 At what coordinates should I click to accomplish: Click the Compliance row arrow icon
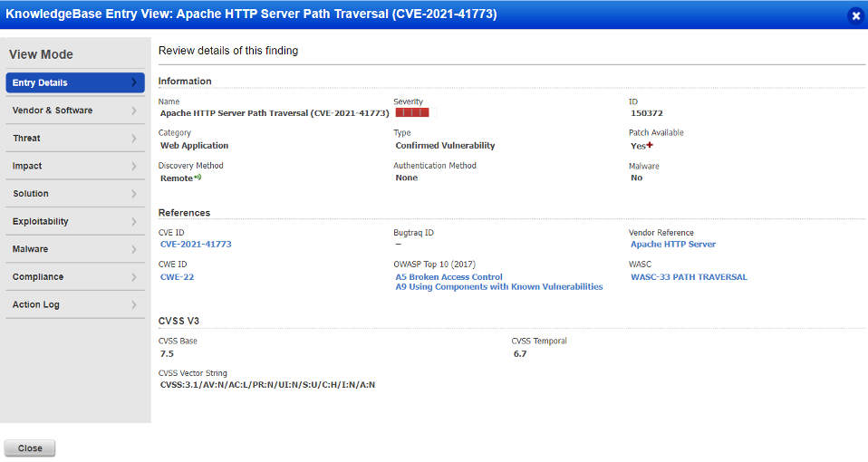[x=134, y=276]
